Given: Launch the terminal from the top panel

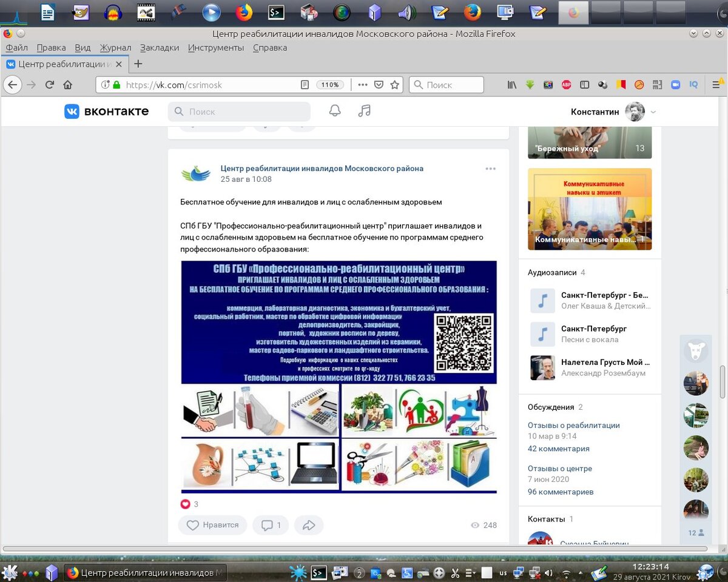Looking at the screenshot, I should (x=276, y=12).
